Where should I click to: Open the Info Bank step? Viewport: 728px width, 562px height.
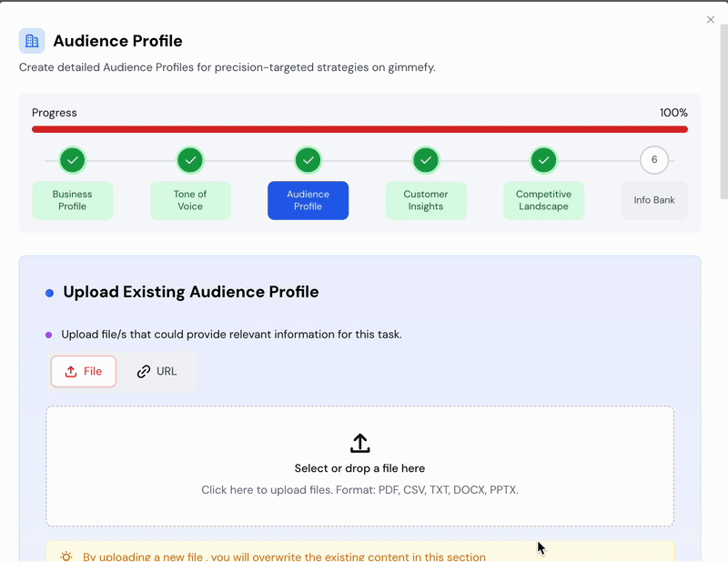(x=654, y=200)
